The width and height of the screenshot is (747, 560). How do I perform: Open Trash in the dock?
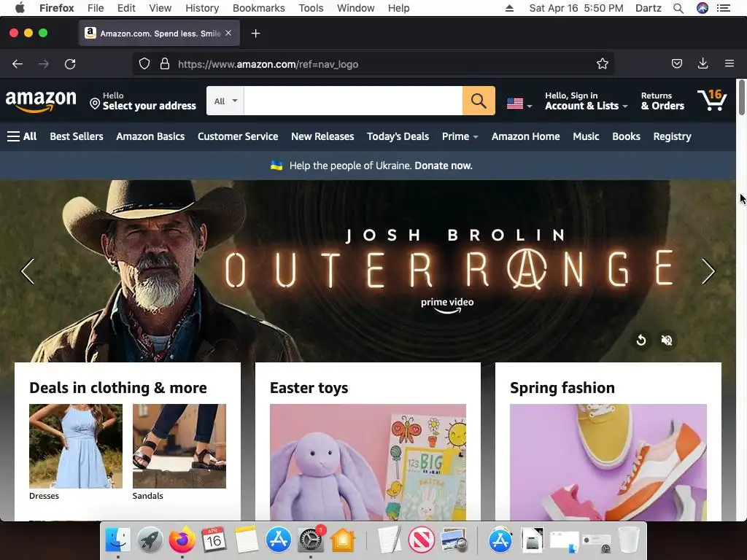pyautogui.click(x=629, y=540)
